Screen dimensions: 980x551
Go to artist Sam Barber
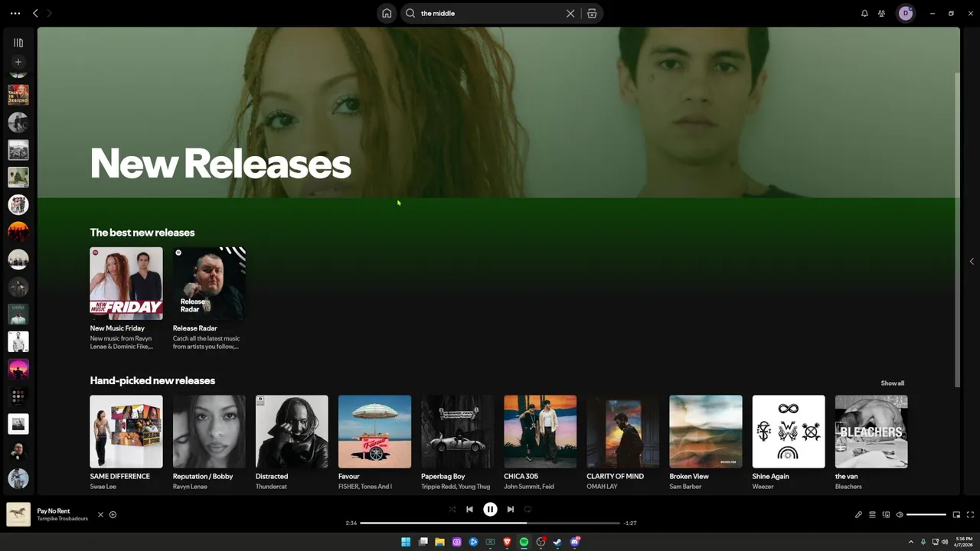(x=684, y=487)
